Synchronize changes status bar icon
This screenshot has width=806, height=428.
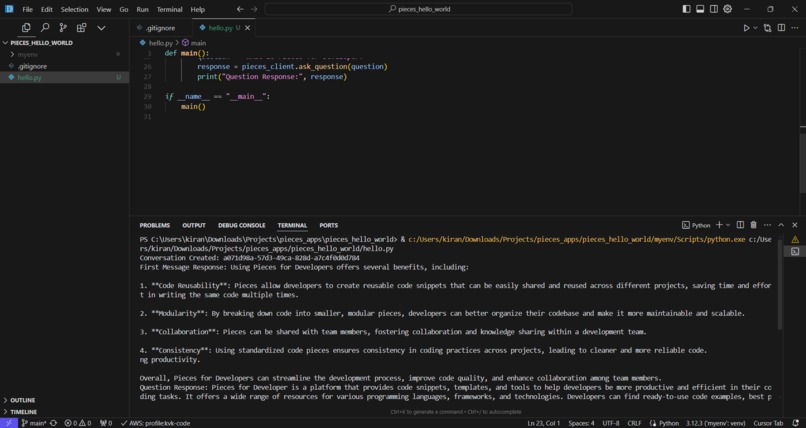pyautogui.click(x=53, y=423)
